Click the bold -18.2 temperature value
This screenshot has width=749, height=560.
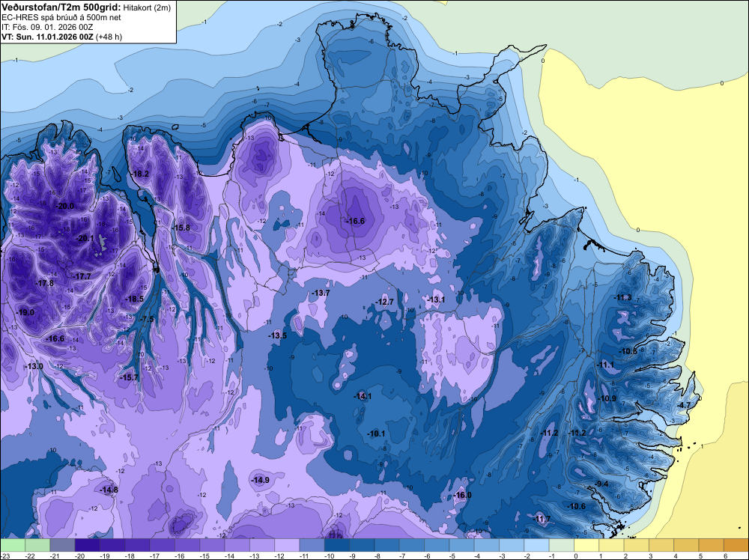click(141, 174)
